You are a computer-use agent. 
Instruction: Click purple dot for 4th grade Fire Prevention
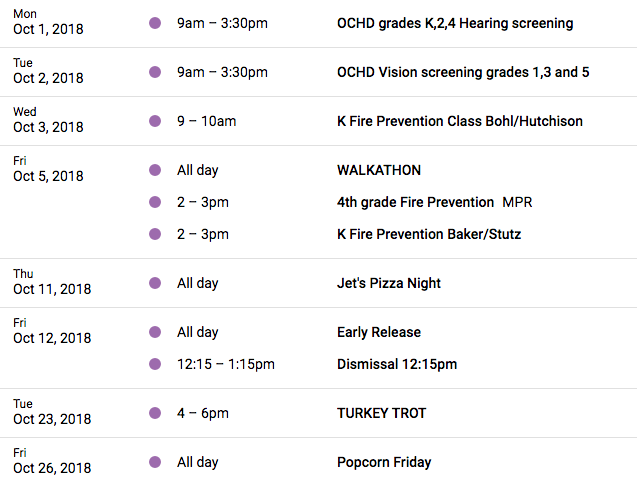coord(155,202)
